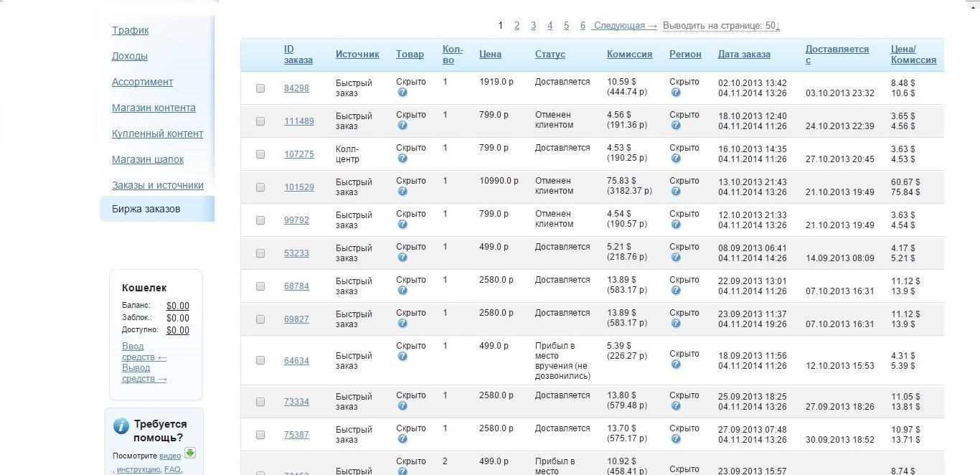980x475 pixels.
Task: Open the видео help link
Action: [x=170, y=456]
